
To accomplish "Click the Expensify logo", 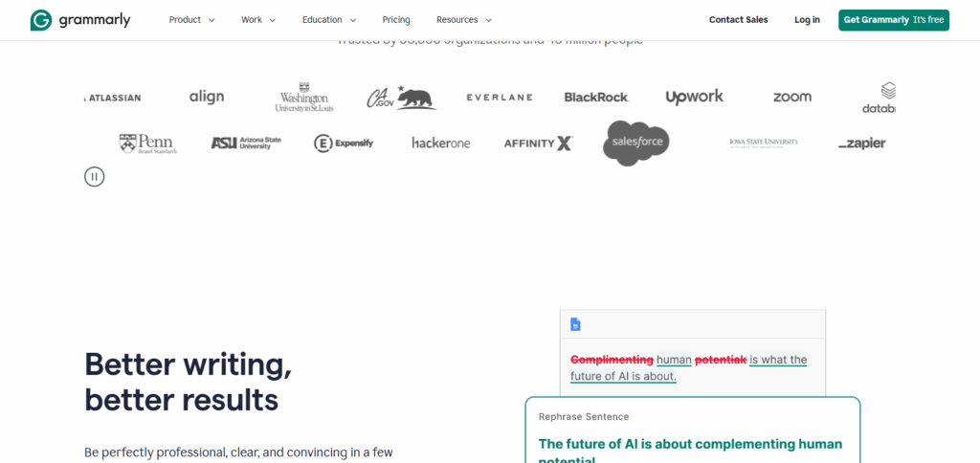I will coord(344,143).
